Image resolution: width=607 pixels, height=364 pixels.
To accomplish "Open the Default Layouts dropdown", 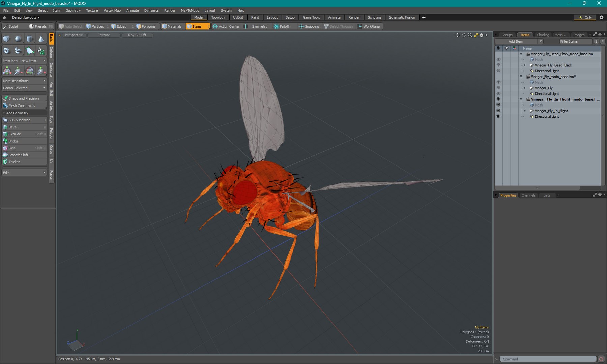I will [25, 17].
